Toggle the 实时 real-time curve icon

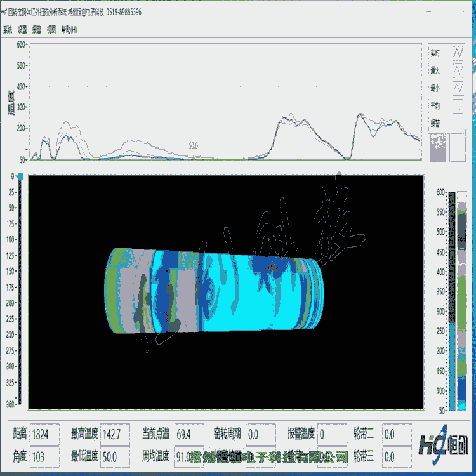click(457, 53)
